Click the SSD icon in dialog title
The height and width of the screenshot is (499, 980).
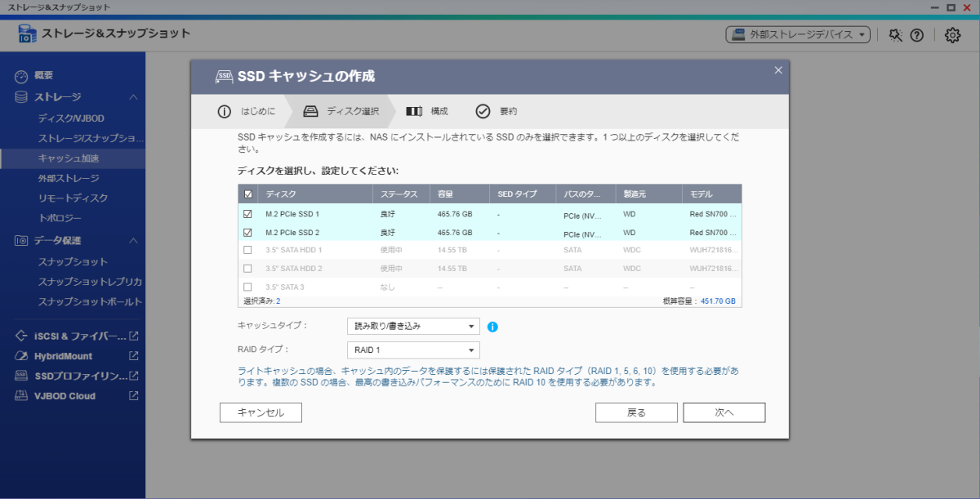224,76
